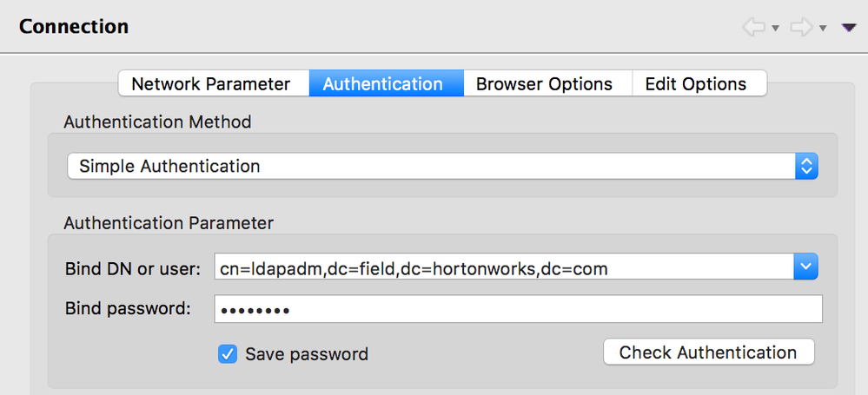Viewport: 868px width, 395px height.
Task: Click the Bind password label text
Action: (128, 309)
